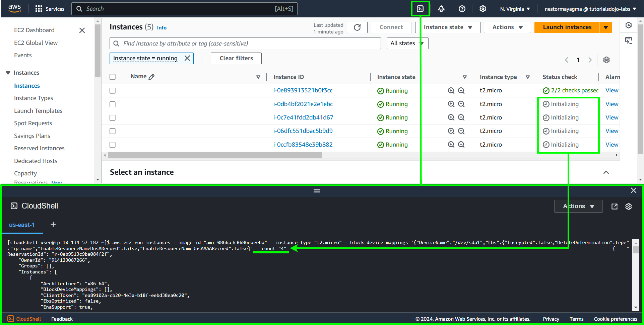Open the All states filter dropdown
The height and width of the screenshot is (325, 644).
click(x=407, y=44)
